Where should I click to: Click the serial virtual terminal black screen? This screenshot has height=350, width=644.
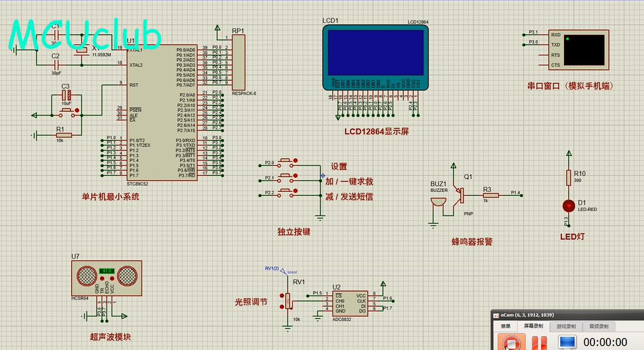click(x=584, y=50)
